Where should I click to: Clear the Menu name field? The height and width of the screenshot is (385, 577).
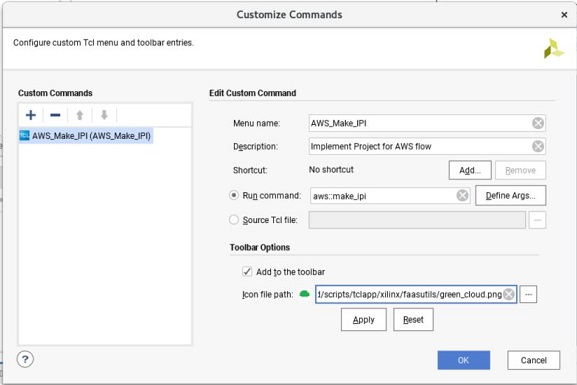click(538, 123)
